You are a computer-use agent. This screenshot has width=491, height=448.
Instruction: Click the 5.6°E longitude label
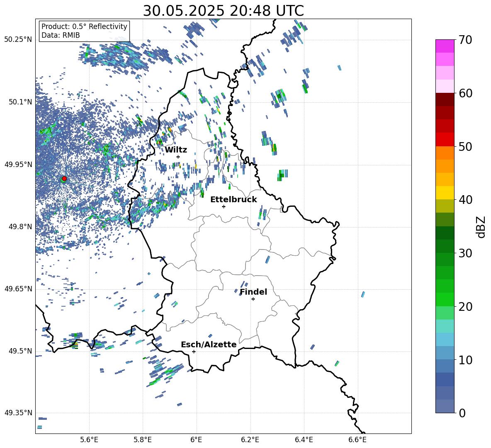(x=89, y=440)
